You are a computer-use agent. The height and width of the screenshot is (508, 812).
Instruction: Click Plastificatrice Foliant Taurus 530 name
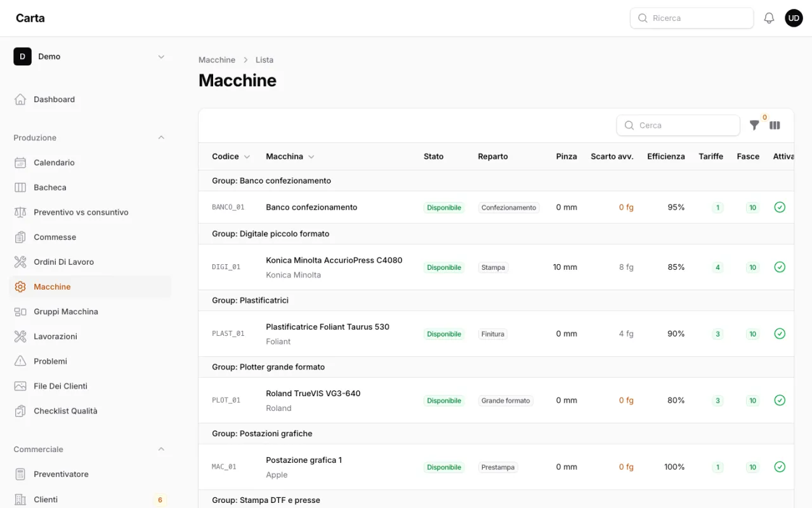pos(328,327)
